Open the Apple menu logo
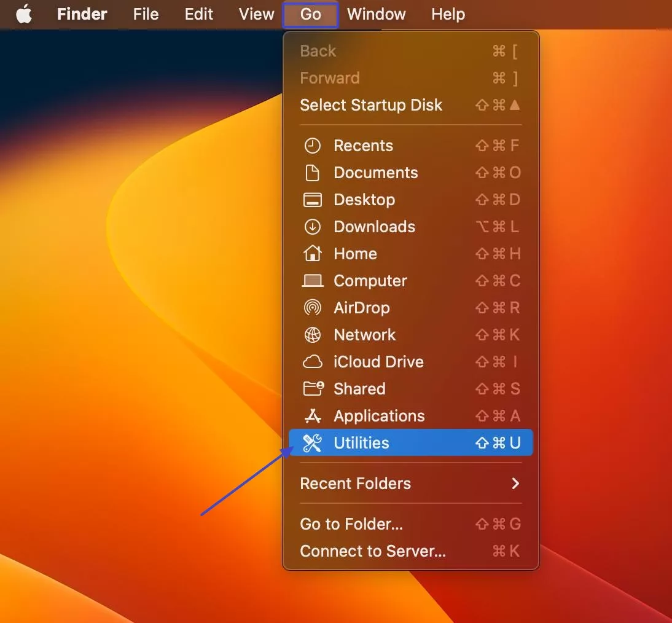This screenshot has height=623, width=672. (x=24, y=14)
